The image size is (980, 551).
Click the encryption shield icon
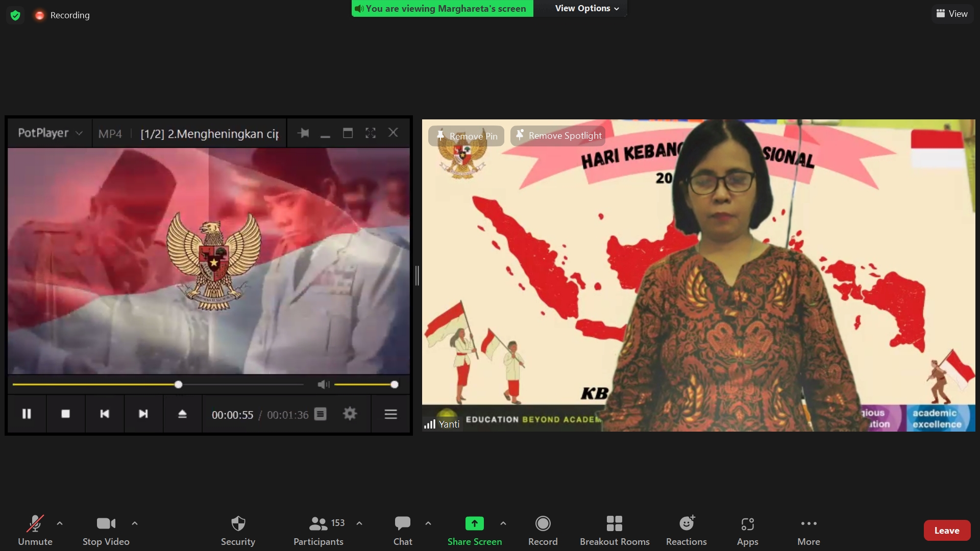pyautogui.click(x=15, y=15)
